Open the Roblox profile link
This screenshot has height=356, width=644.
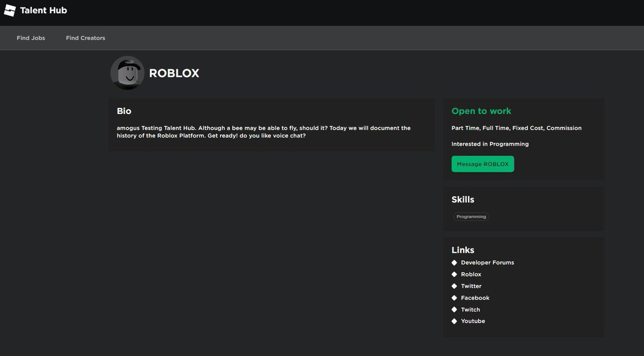pyautogui.click(x=471, y=274)
